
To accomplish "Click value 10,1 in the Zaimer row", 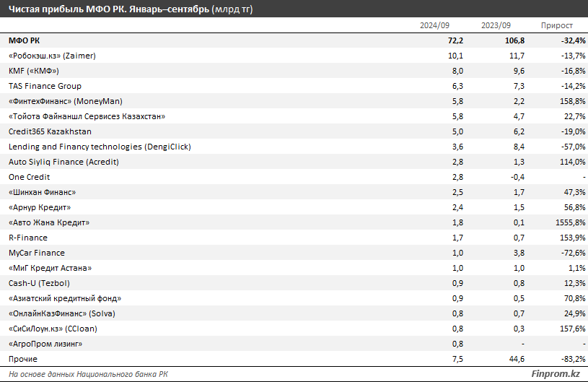I will [455, 56].
